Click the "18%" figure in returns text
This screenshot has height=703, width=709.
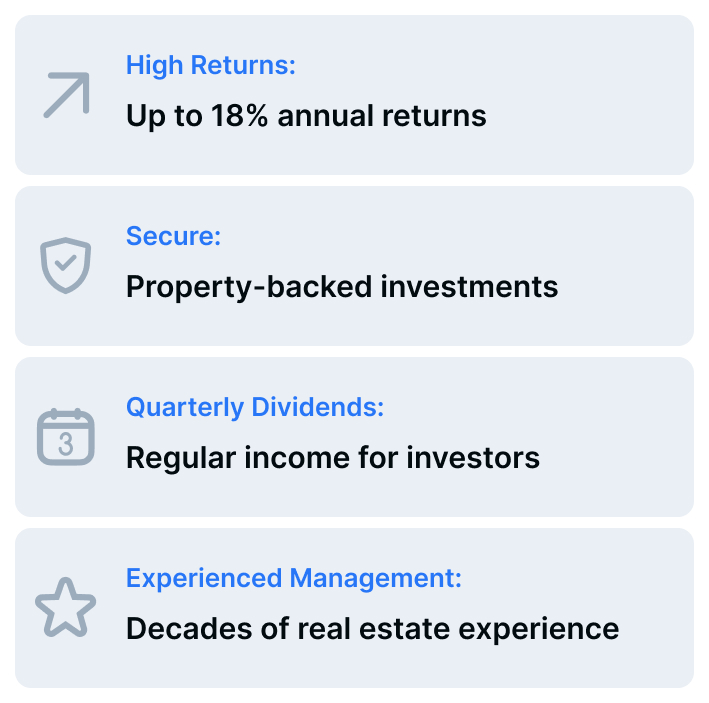point(240,116)
